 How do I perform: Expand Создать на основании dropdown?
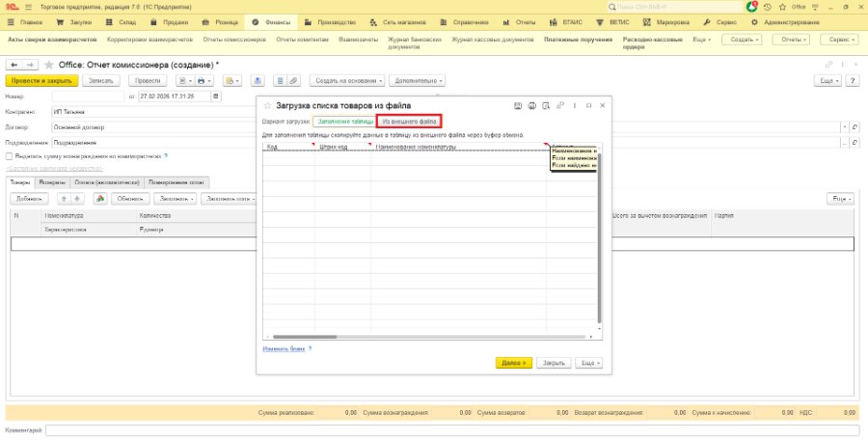[347, 80]
